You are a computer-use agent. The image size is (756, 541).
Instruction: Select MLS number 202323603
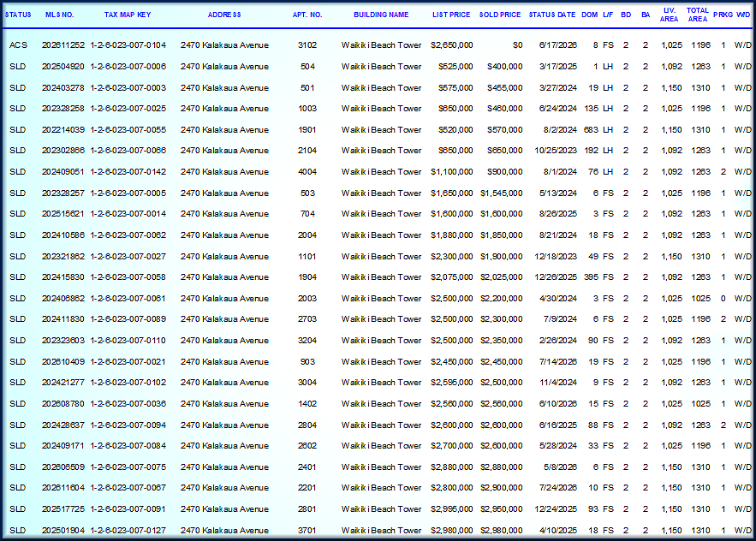(63, 341)
